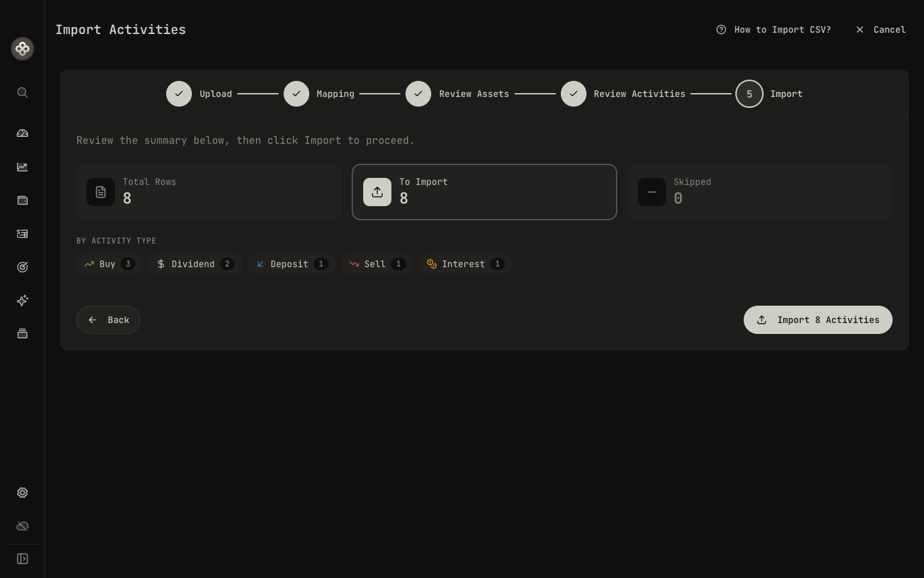Screen dimensions: 924x578
Task: Open the dashboard gauge icon
Action: [x=22, y=134]
